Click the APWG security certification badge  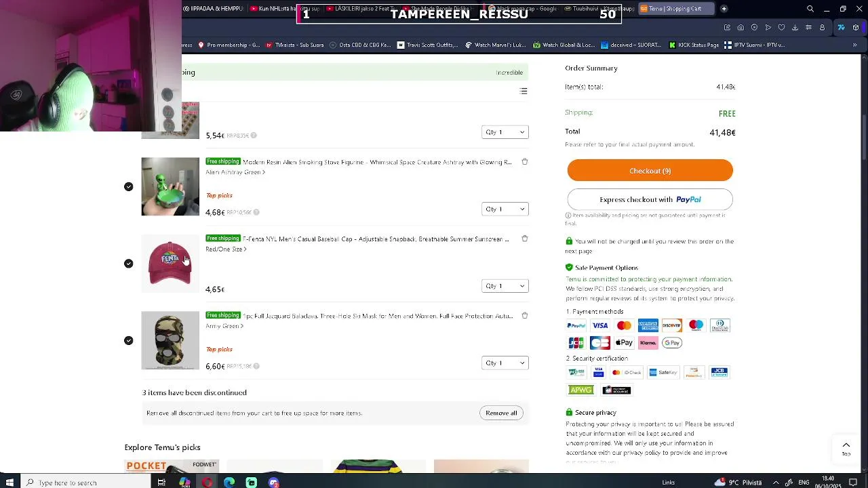pyautogui.click(x=581, y=390)
